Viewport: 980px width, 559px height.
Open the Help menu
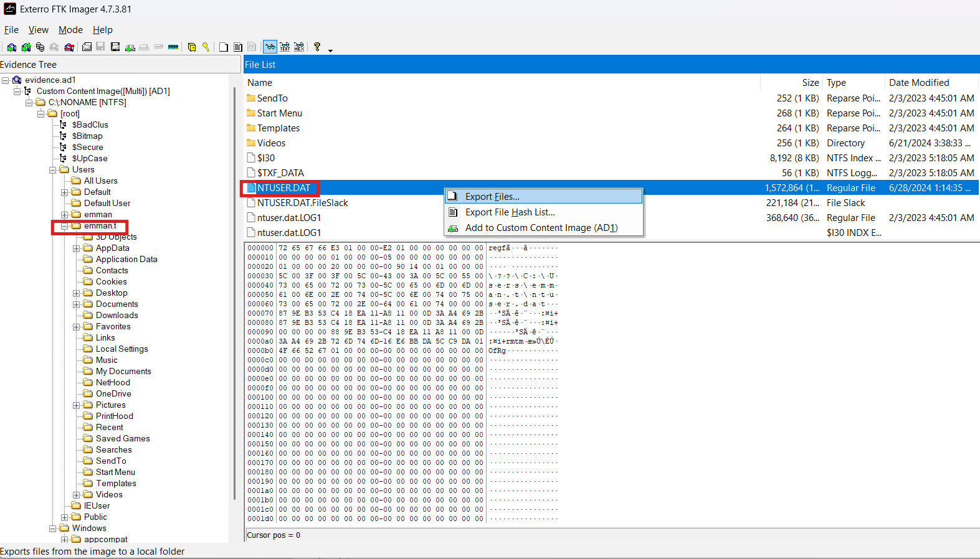click(103, 30)
